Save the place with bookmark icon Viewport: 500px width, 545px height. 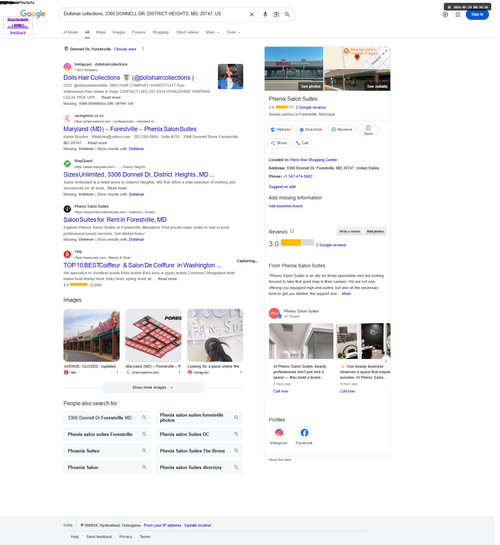coord(368,130)
